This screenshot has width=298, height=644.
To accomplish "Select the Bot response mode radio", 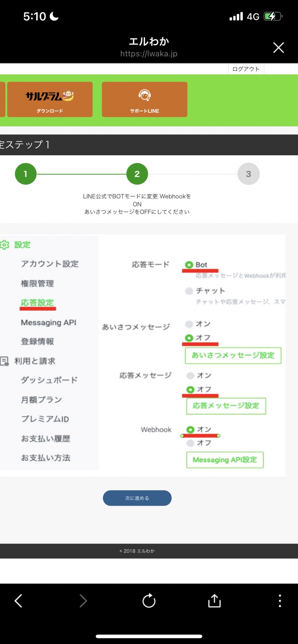I will coord(189,265).
